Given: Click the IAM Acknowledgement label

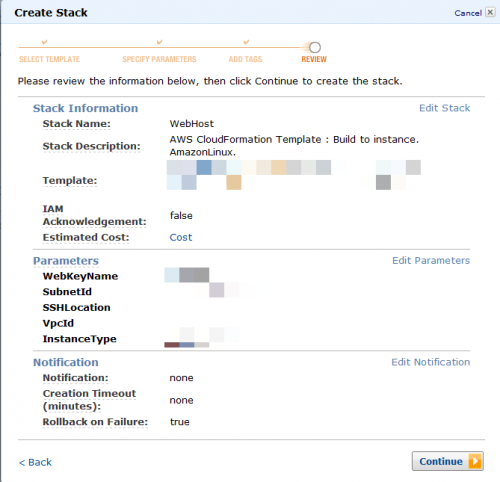Looking at the screenshot, I should [94, 215].
